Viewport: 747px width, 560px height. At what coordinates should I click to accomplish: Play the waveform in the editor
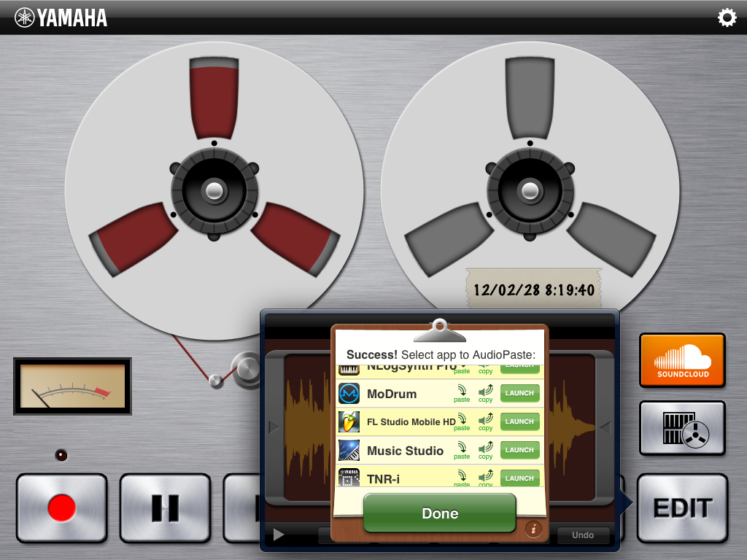(279, 534)
